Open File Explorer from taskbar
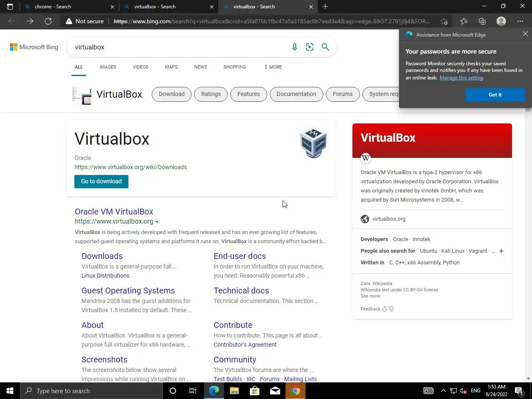 pos(234,391)
